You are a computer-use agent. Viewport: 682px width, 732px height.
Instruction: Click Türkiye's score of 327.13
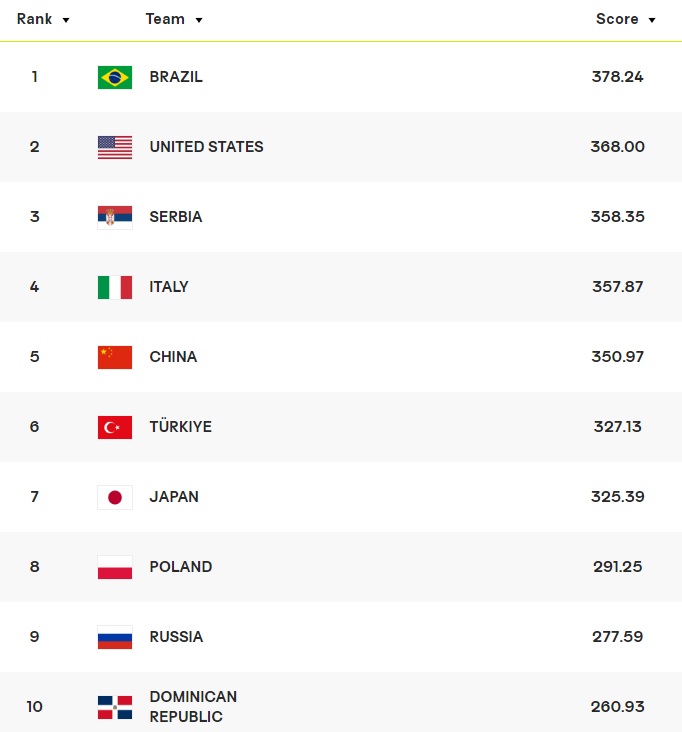(617, 427)
